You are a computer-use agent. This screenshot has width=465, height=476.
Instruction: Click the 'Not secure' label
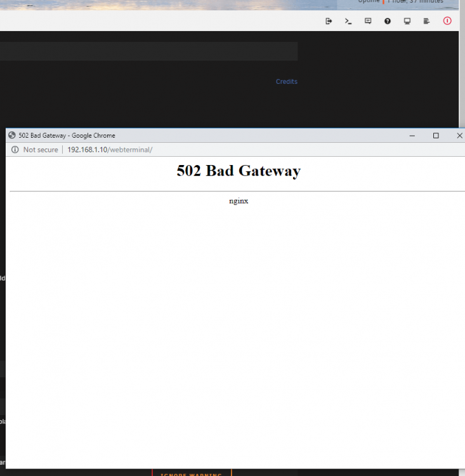coord(41,150)
